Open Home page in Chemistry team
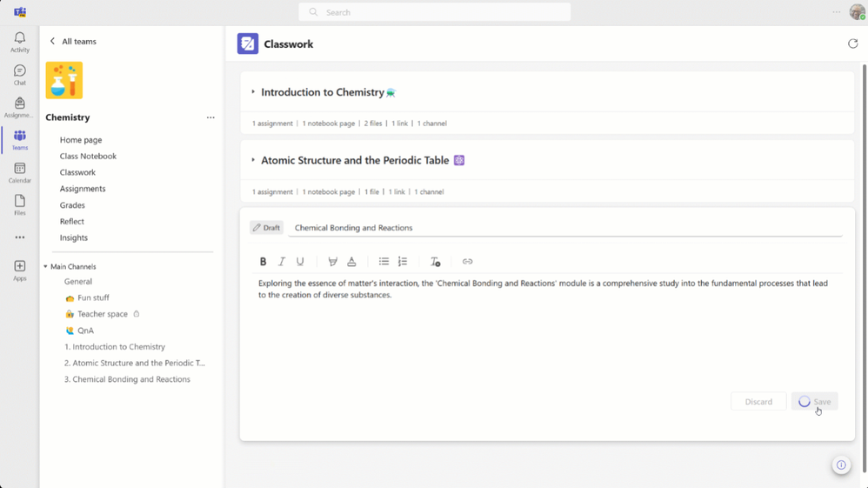This screenshot has height=488, width=868. click(81, 140)
